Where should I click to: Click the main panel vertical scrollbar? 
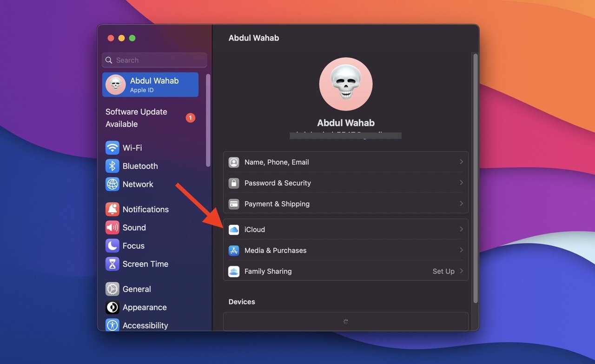[x=475, y=178]
